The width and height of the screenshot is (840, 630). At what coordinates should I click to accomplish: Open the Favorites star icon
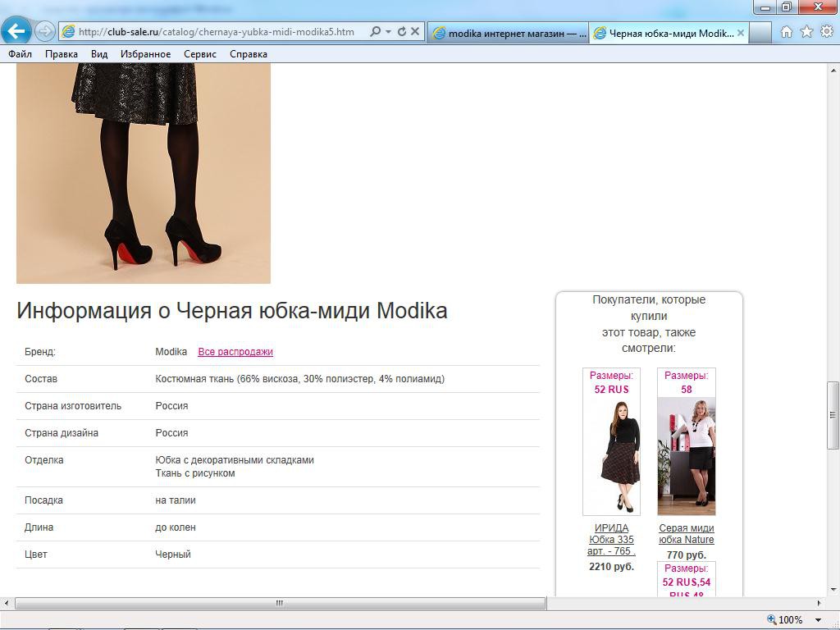click(806, 32)
